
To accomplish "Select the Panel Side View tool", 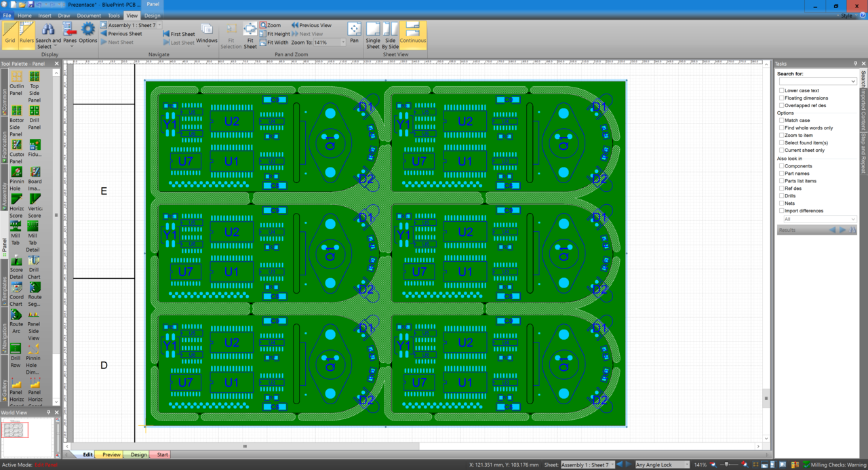I will [34, 325].
